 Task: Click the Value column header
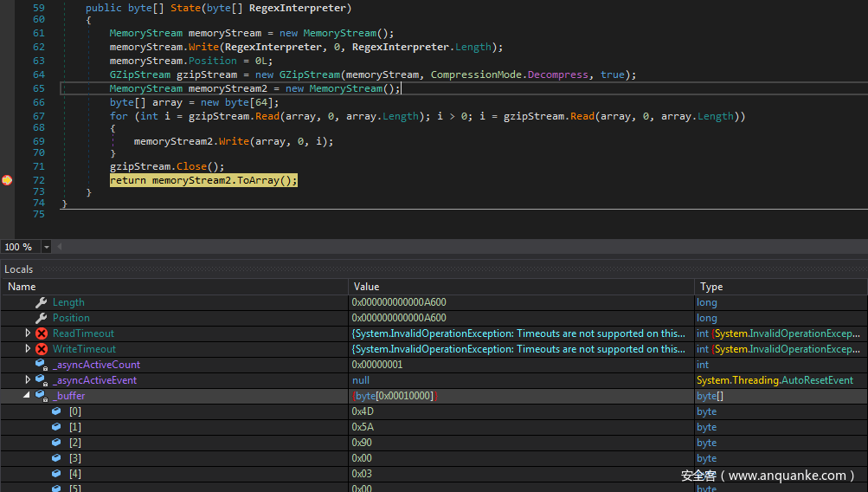tap(366, 287)
